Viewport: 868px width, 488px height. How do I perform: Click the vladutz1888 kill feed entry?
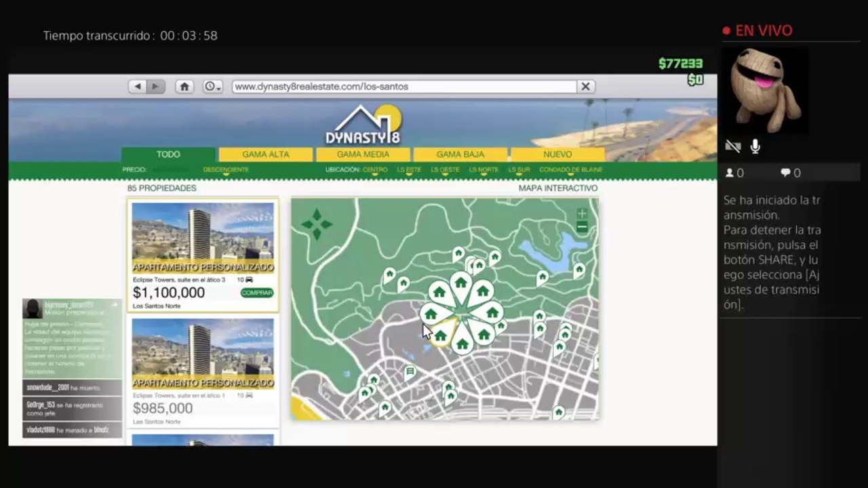73,430
